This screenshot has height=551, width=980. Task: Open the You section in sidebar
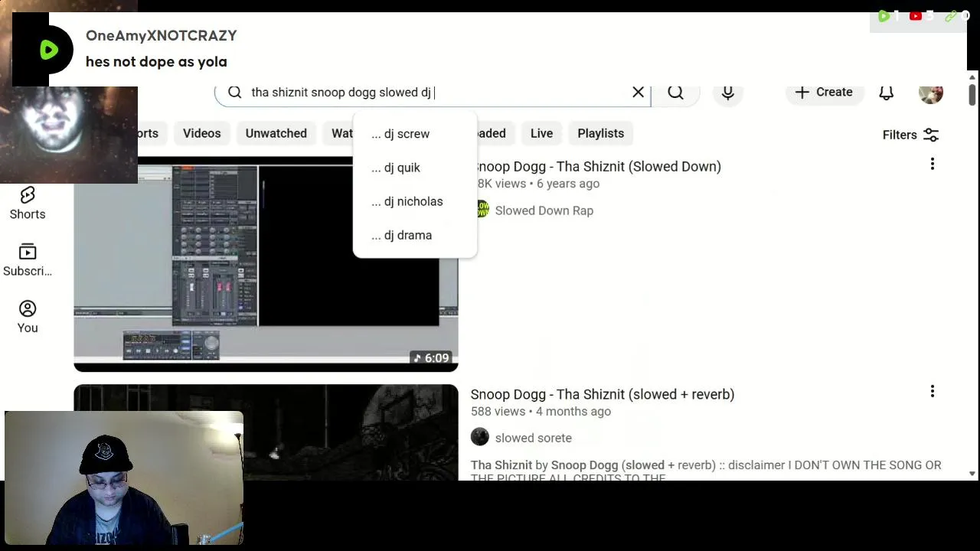click(x=28, y=317)
